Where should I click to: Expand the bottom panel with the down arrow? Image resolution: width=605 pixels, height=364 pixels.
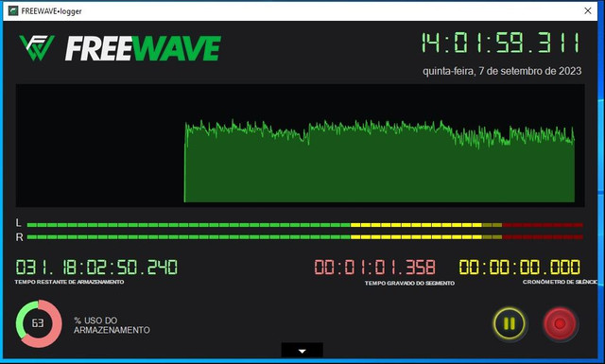302,350
